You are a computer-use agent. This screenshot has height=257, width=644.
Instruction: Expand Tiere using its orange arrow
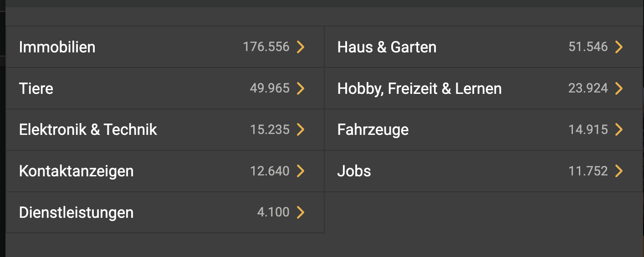(x=301, y=88)
